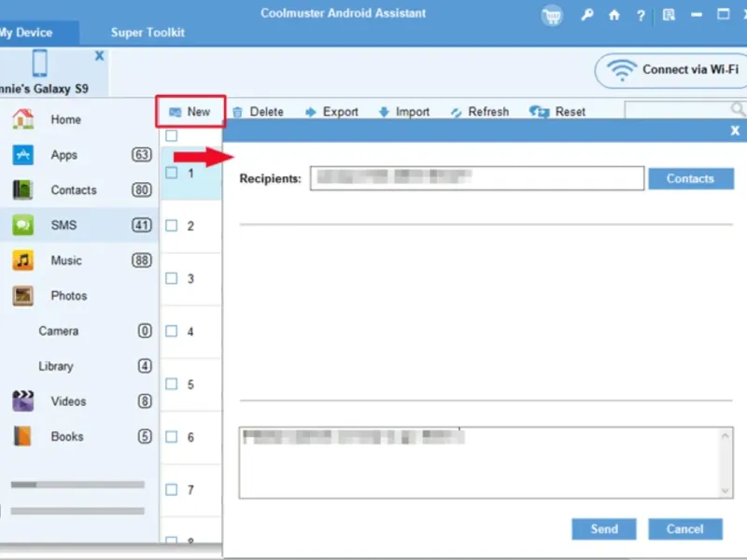Click the Home house icon in sidebar

pyautogui.click(x=22, y=119)
